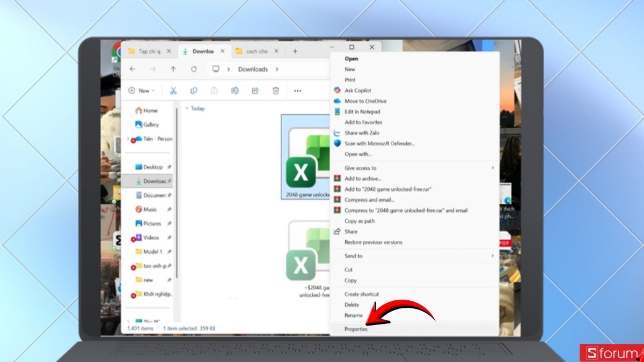Close the Tạp chí q tab
Screen dimensions: 644x362
[x=169, y=51]
